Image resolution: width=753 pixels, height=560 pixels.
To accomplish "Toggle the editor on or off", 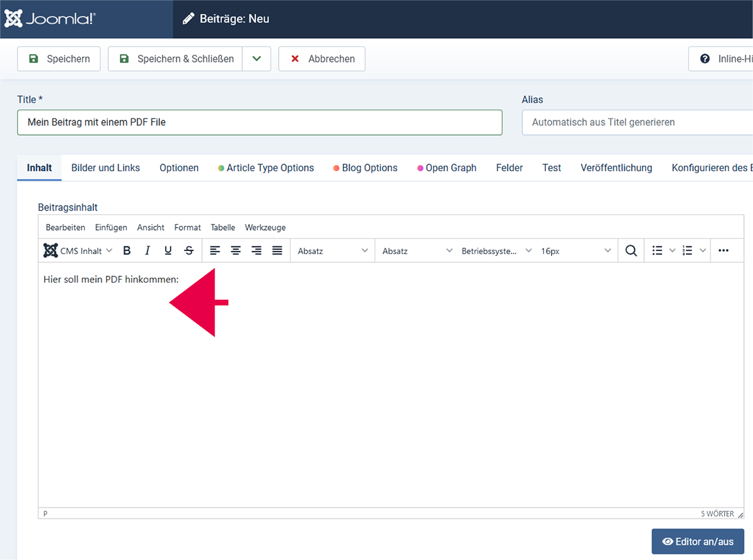I will [x=697, y=542].
